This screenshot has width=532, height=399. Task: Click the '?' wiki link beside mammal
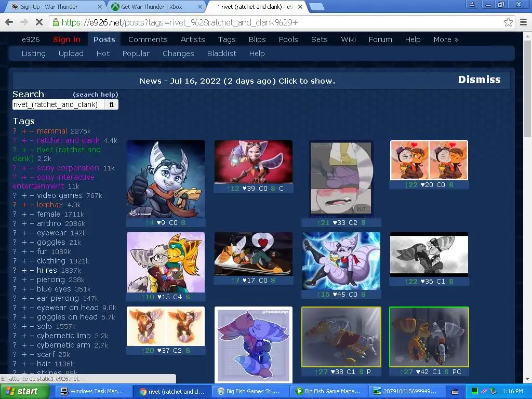click(x=15, y=131)
